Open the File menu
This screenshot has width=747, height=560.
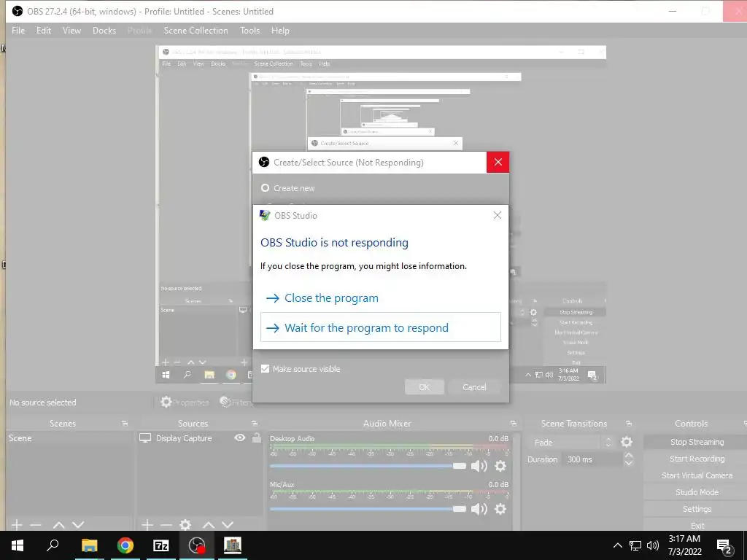tap(18, 31)
